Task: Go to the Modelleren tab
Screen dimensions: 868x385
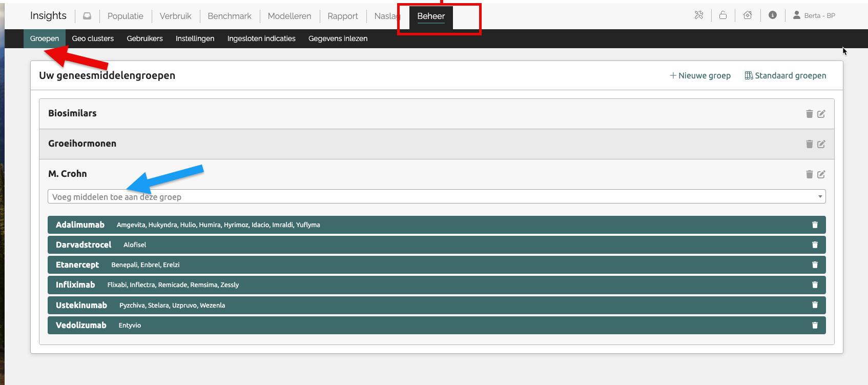Action: click(290, 16)
